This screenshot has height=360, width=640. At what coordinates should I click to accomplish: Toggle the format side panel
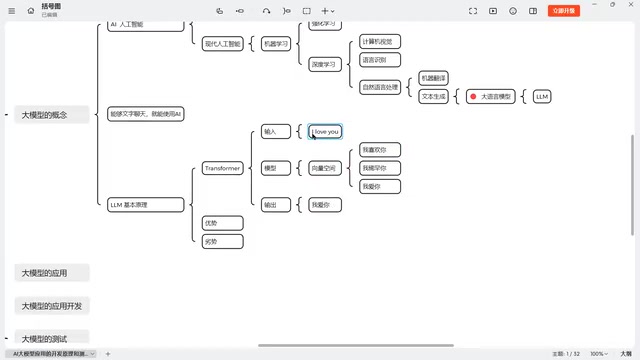pos(533,11)
